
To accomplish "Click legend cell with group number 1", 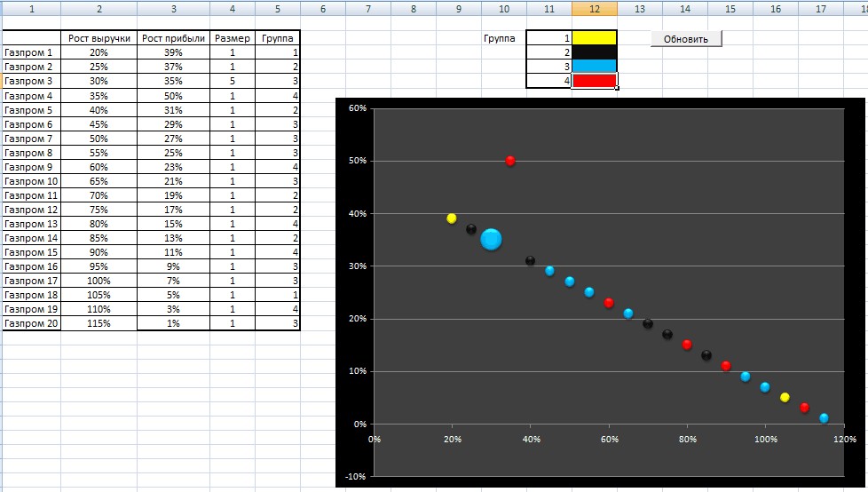I will [549, 38].
